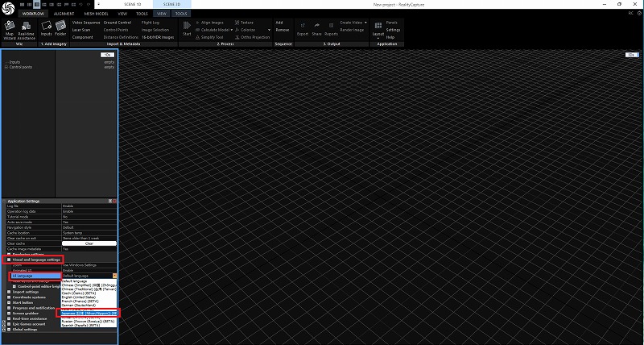Expand Coordinate systems section
Viewport: 644px width, 345px height.
[x=9, y=297]
